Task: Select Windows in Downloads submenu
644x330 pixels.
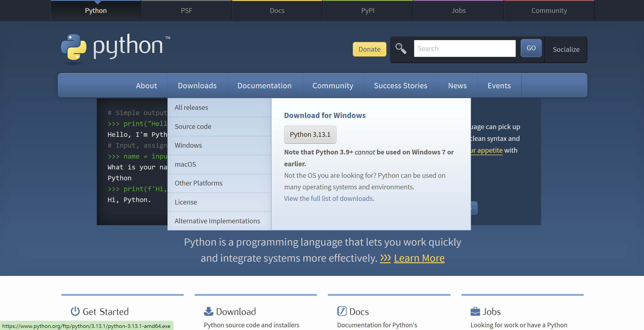Action: (x=188, y=145)
